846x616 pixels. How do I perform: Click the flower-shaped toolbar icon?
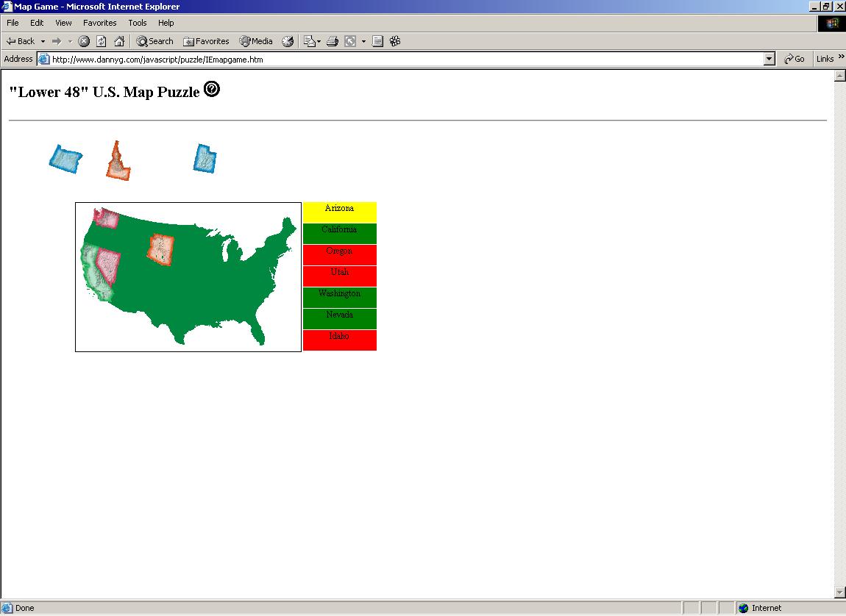395,41
